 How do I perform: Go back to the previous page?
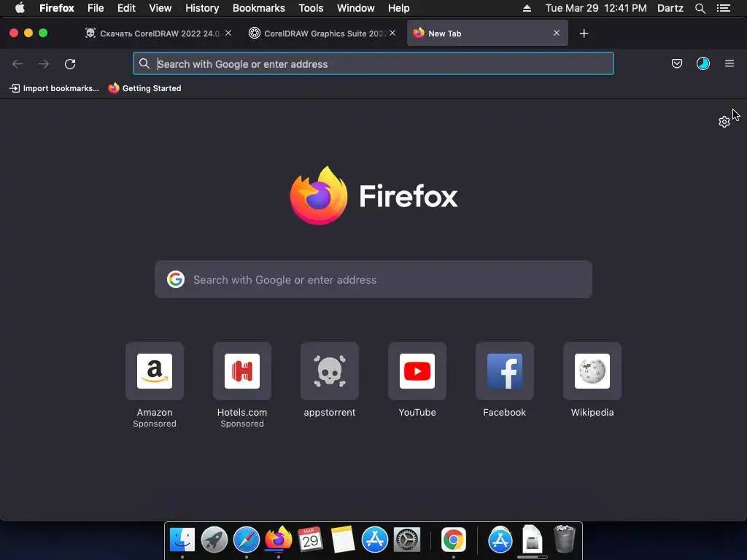pyautogui.click(x=18, y=64)
